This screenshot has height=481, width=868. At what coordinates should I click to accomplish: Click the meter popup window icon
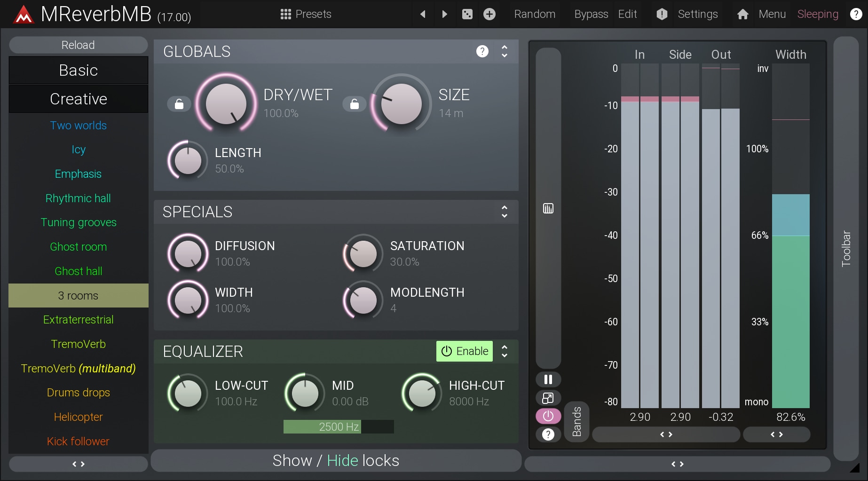click(x=548, y=398)
